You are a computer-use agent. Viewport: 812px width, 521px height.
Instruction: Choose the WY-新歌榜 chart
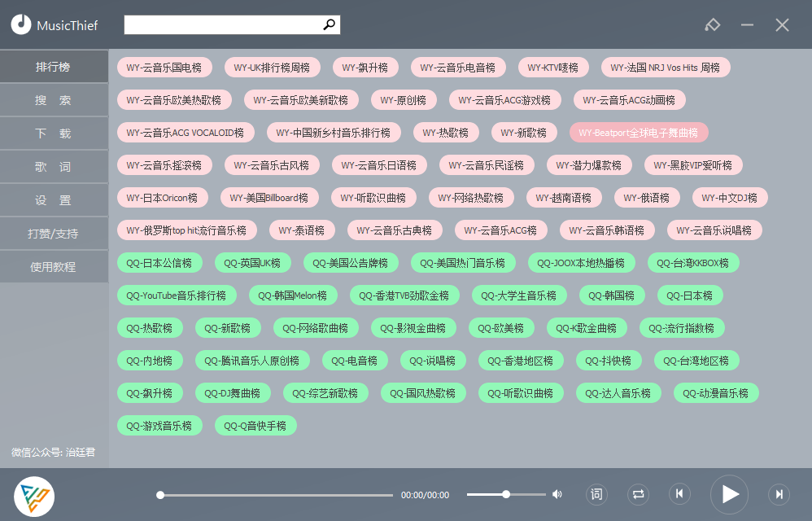click(x=524, y=133)
